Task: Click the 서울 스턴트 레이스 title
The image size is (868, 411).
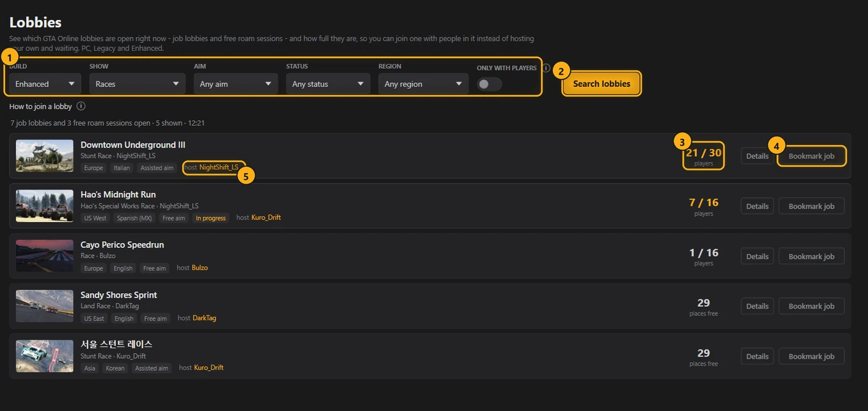Action: (x=117, y=344)
